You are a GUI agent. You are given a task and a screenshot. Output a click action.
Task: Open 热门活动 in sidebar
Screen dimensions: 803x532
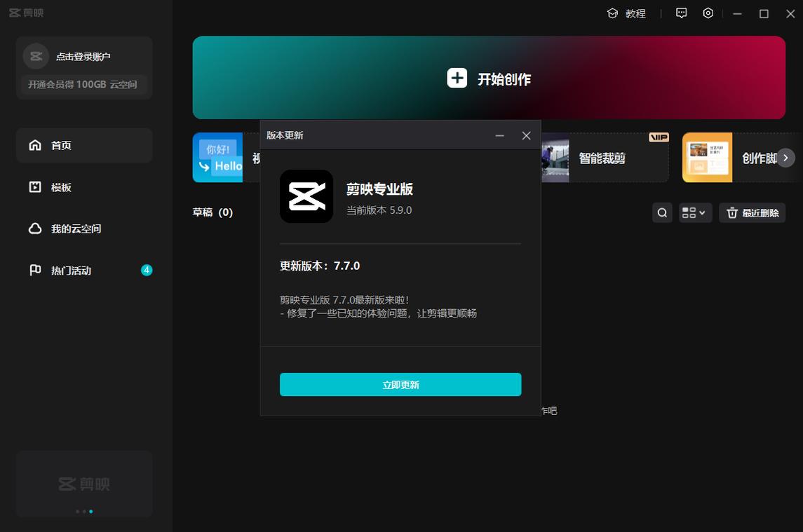tap(84, 270)
